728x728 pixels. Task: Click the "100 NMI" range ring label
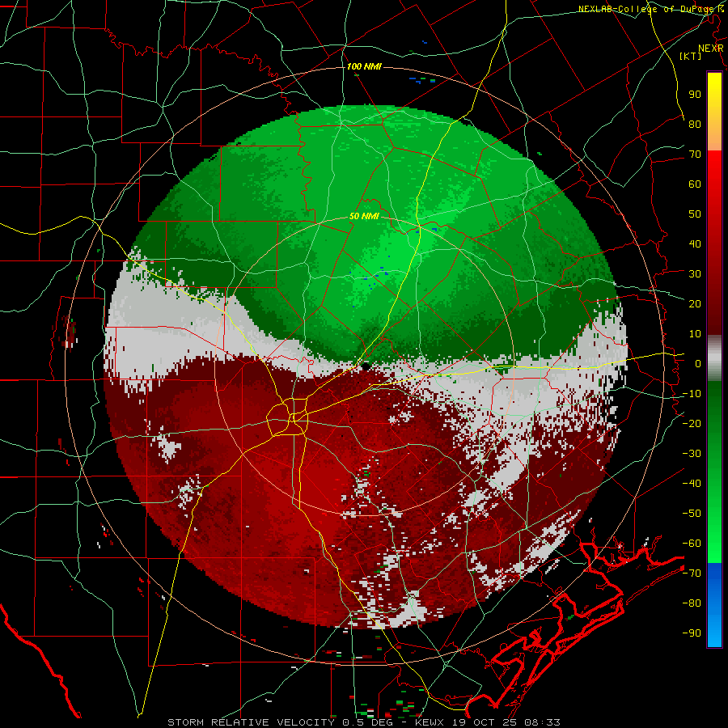point(364,67)
